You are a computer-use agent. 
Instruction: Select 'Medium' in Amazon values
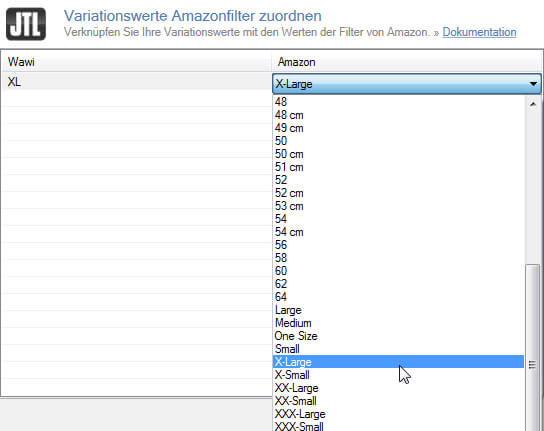click(398, 323)
